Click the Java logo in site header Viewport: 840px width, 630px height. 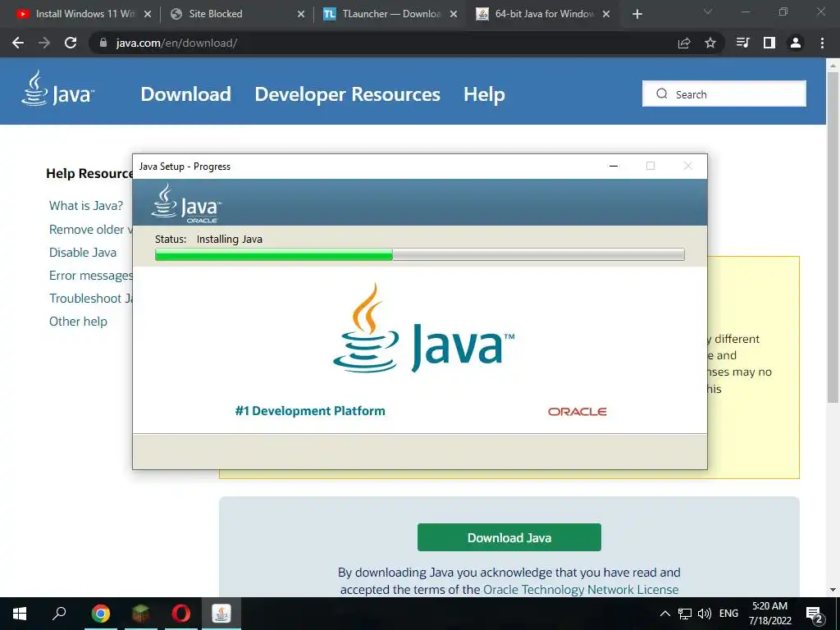click(x=58, y=89)
